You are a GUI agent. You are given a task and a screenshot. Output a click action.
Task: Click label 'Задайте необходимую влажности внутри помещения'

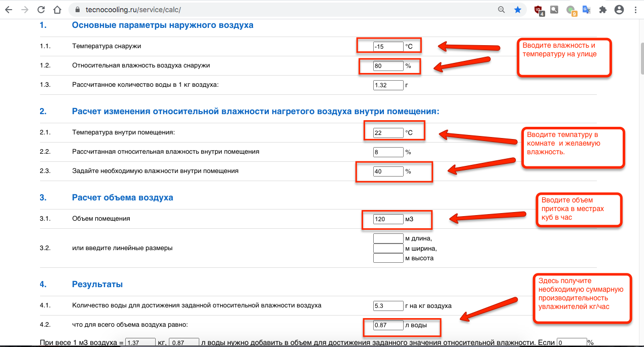coord(155,171)
